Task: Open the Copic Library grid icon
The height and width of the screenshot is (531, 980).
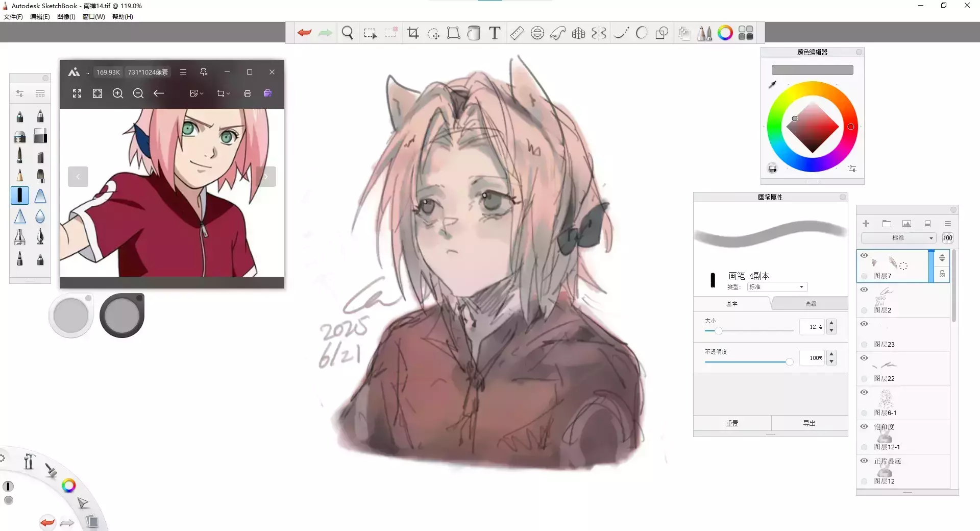Action: pyautogui.click(x=746, y=33)
